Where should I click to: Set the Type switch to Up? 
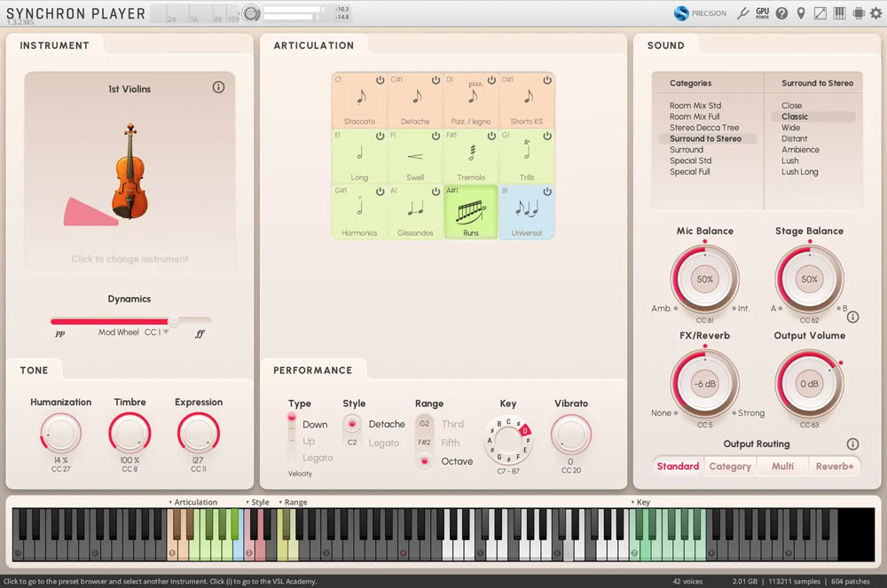coord(309,441)
